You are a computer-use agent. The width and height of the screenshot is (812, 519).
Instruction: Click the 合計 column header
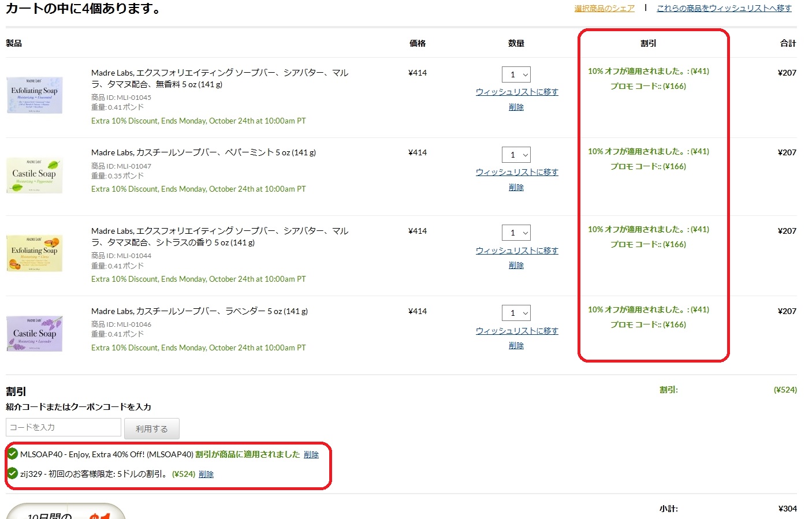(788, 43)
